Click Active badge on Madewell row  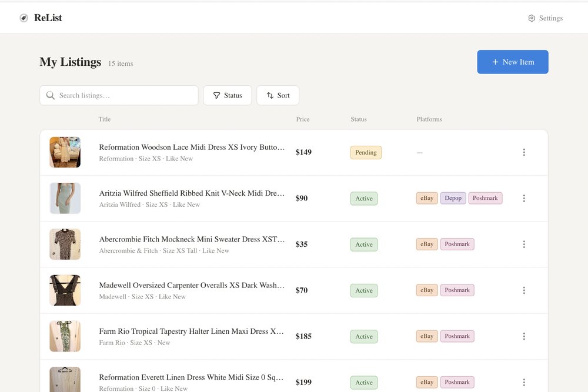(364, 290)
